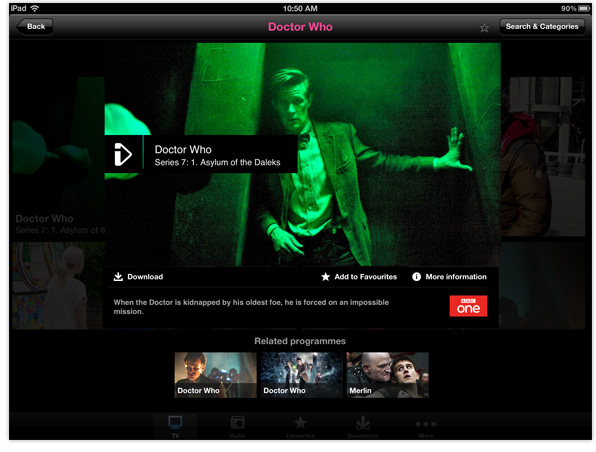Click Add to Favourites star icon
The height and width of the screenshot is (452, 596).
[325, 277]
